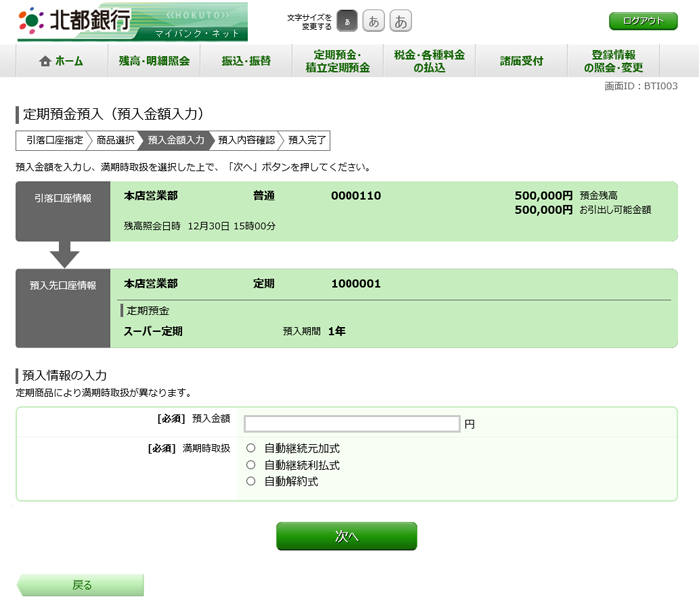Click the 戻る back button

pyautogui.click(x=81, y=585)
